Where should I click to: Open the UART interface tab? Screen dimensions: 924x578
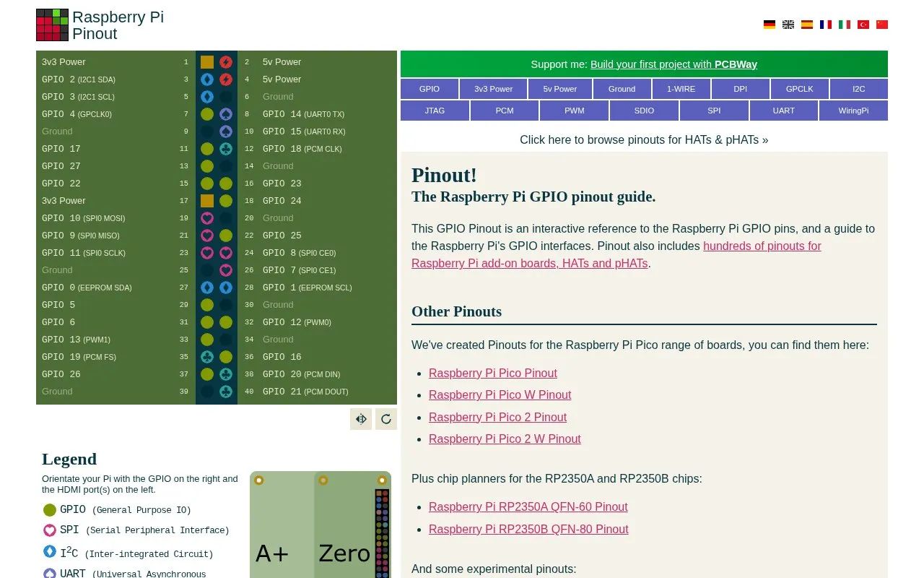[783, 111]
